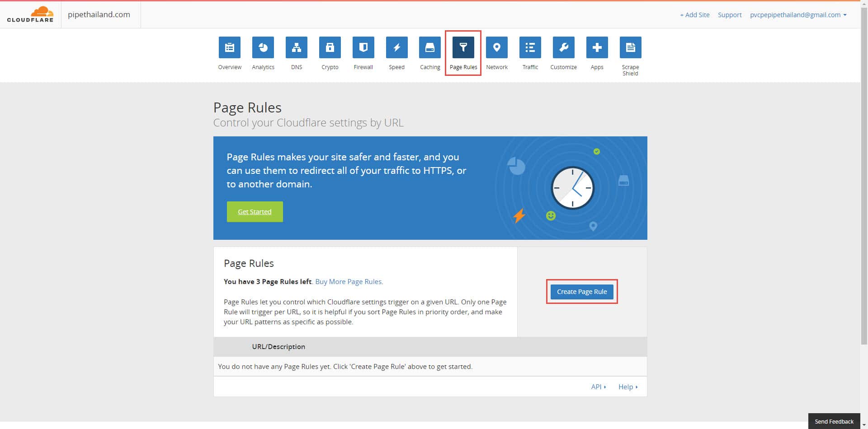
Task: Open the Firewall shield icon
Action: [x=363, y=47]
